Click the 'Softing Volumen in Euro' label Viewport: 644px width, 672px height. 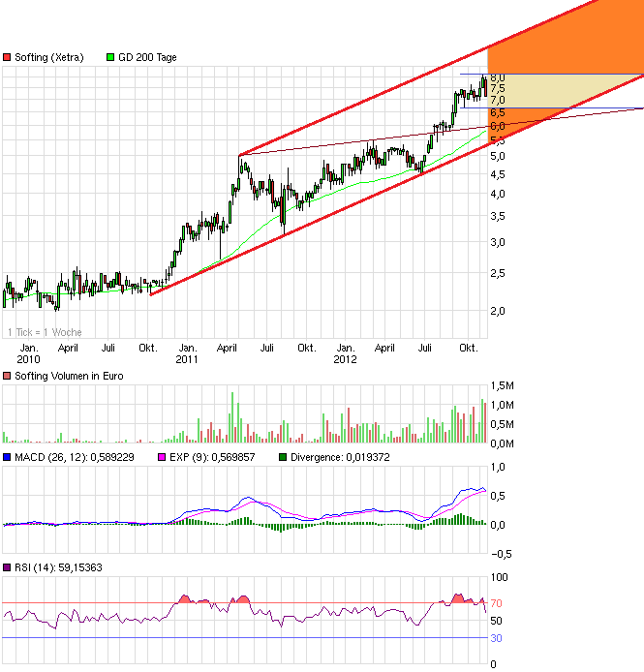tap(69, 376)
